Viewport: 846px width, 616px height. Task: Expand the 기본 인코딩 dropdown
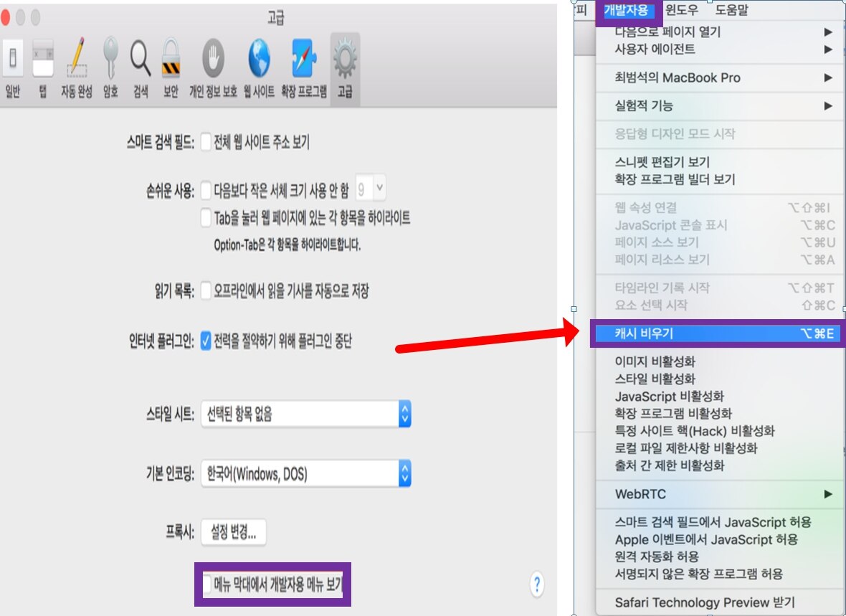305,473
